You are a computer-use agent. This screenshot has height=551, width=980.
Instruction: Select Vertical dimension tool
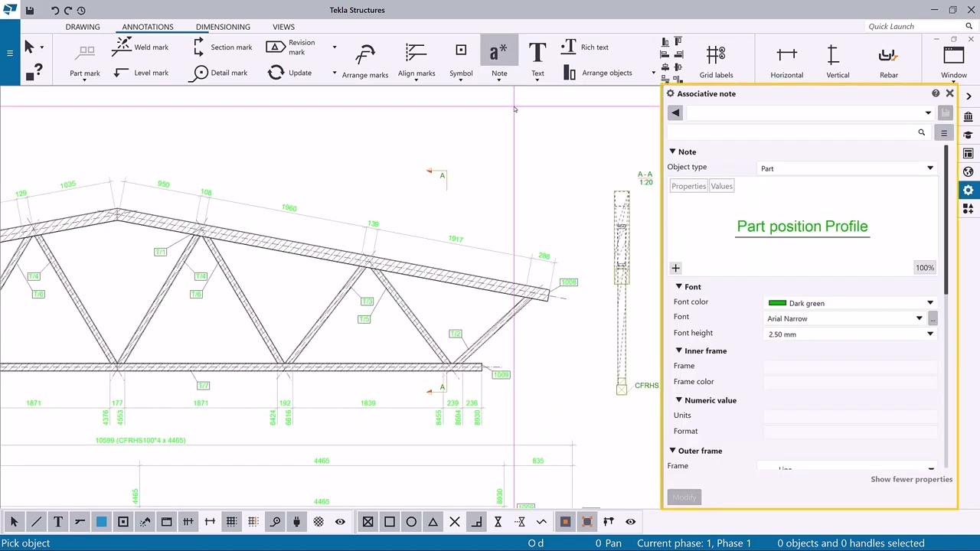pos(838,60)
